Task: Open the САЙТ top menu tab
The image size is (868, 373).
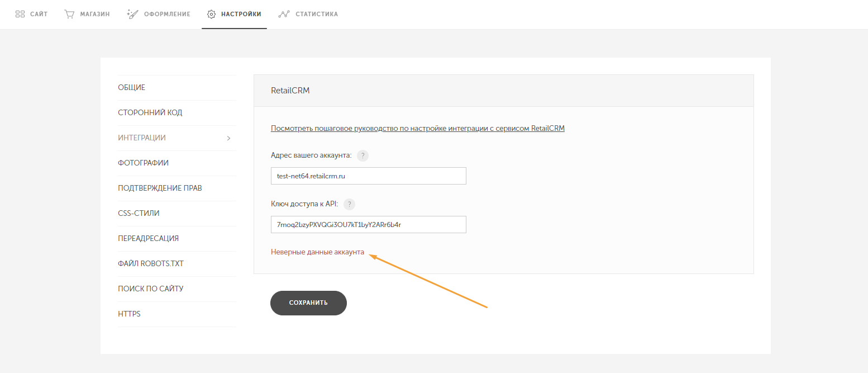Action: (32, 14)
